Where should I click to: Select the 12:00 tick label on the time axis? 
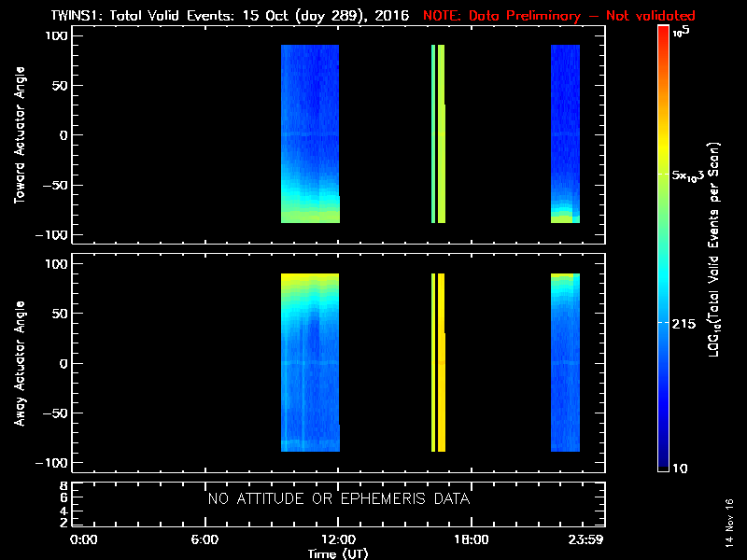[x=337, y=540]
